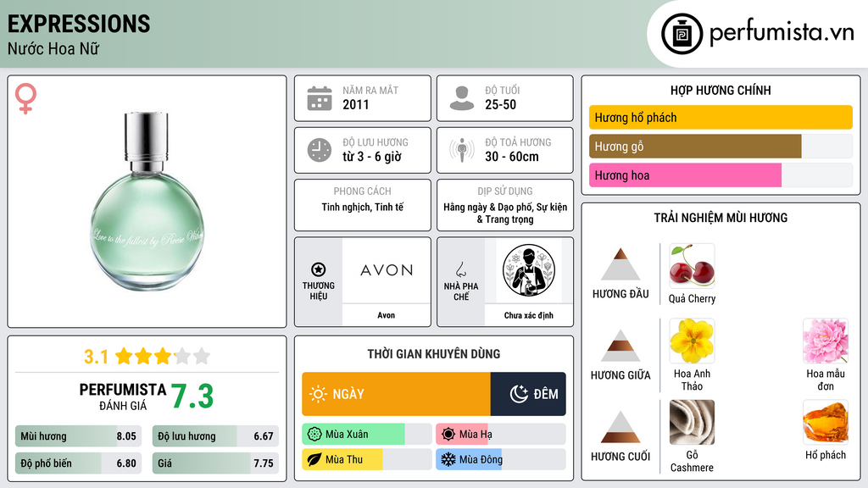Click the Hương giữa pyramid icon
Viewport: 868px width, 488px height.
620,346
